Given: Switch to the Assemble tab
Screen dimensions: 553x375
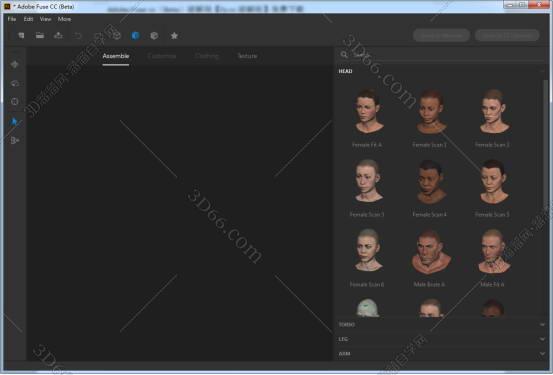Looking at the screenshot, I should [116, 56].
